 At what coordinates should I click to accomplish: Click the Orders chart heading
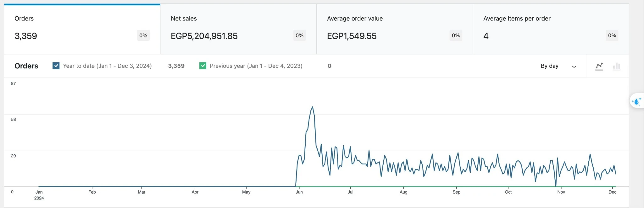click(26, 66)
